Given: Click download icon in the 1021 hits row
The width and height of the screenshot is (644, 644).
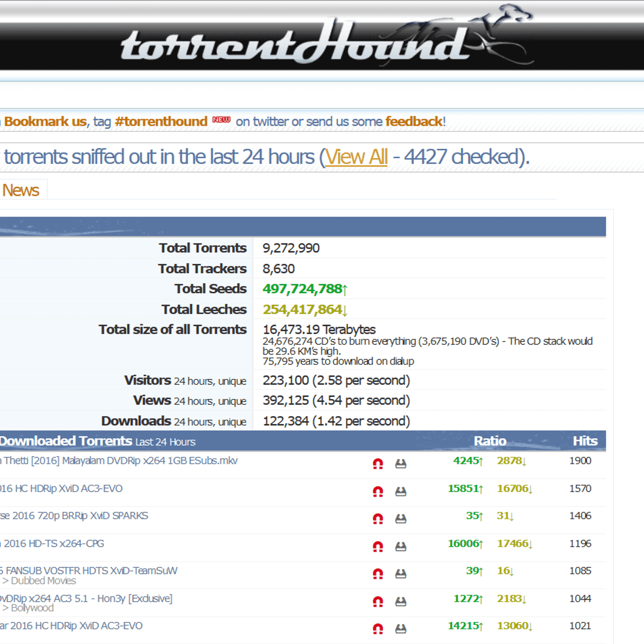Looking at the screenshot, I should click(400, 629).
